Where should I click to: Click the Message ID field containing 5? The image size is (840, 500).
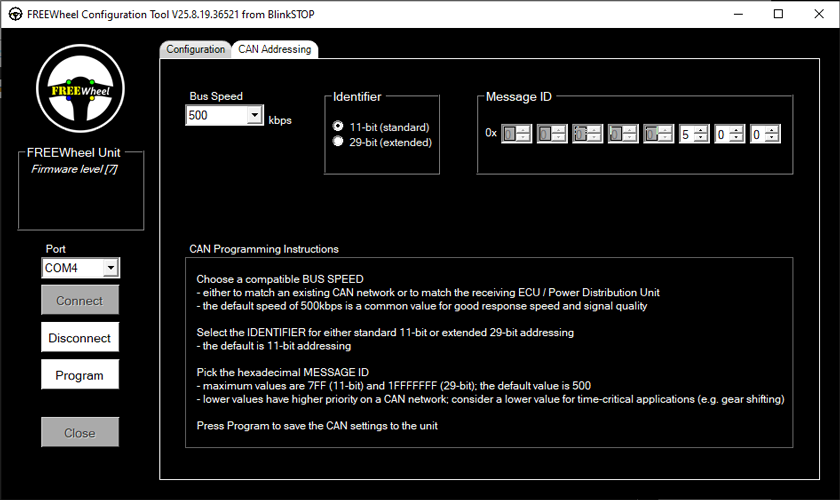click(x=687, y=133)
